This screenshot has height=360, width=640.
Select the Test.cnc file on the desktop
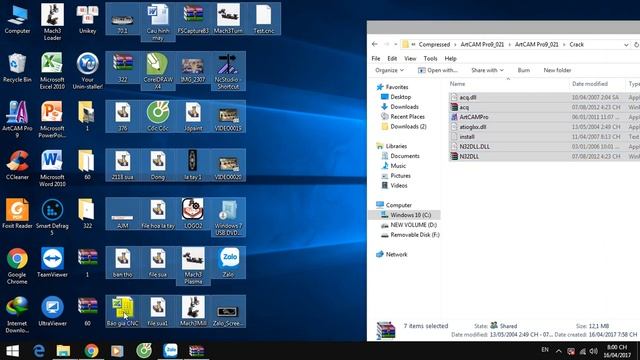point(264,19)
